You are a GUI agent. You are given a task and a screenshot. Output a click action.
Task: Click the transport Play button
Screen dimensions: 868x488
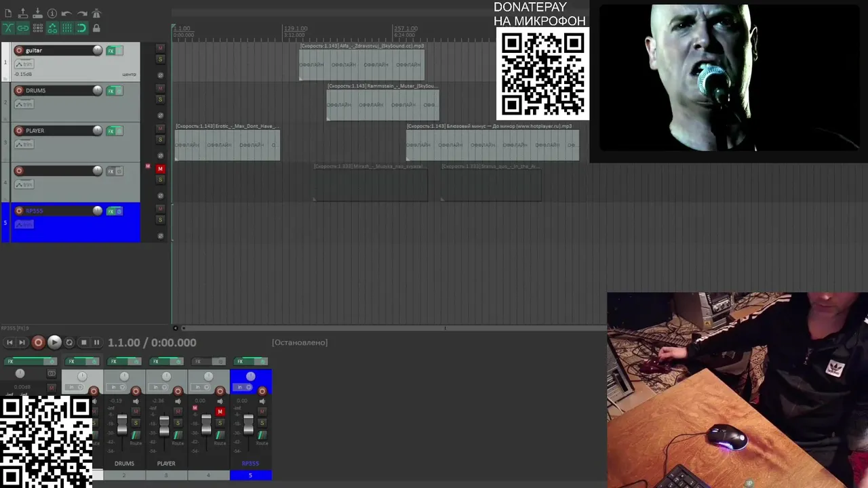(x=54, y=343)
